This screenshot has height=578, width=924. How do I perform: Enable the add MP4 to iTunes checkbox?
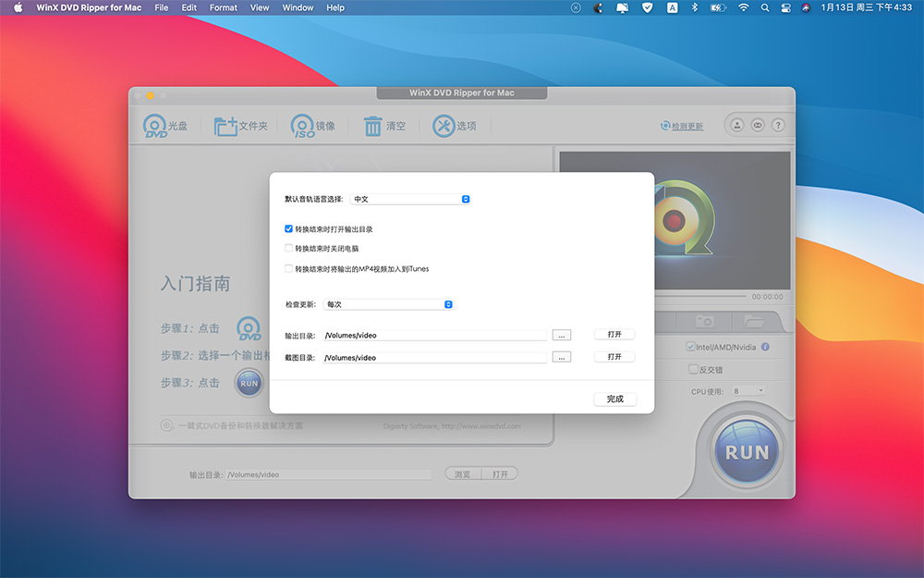coord(288,268)
